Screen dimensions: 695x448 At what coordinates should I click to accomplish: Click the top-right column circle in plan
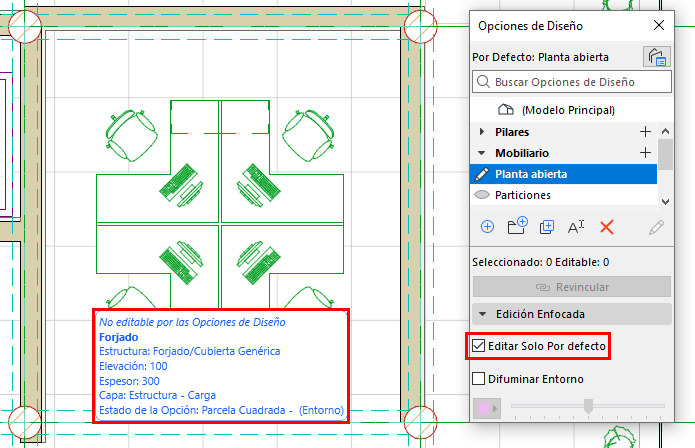pos(420,27)
